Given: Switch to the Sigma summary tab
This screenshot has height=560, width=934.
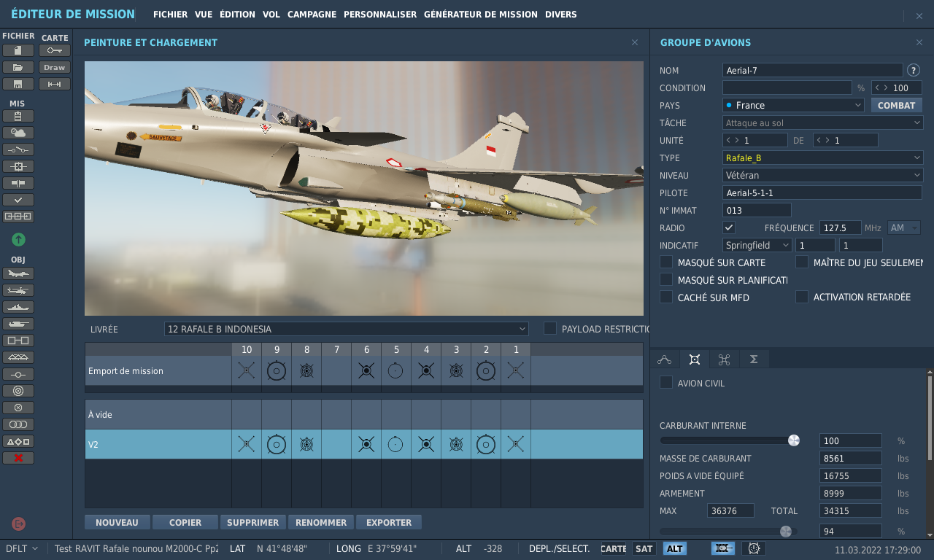Looking at the screenshot, I should [754, 359].
